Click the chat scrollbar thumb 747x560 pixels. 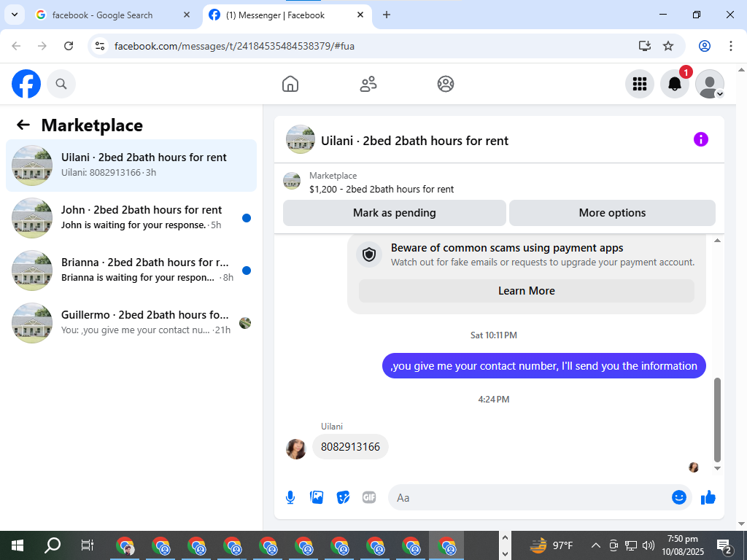717,419
